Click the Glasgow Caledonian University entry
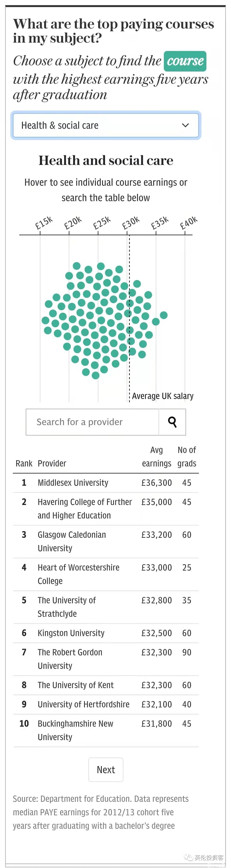 coord(72,541)
